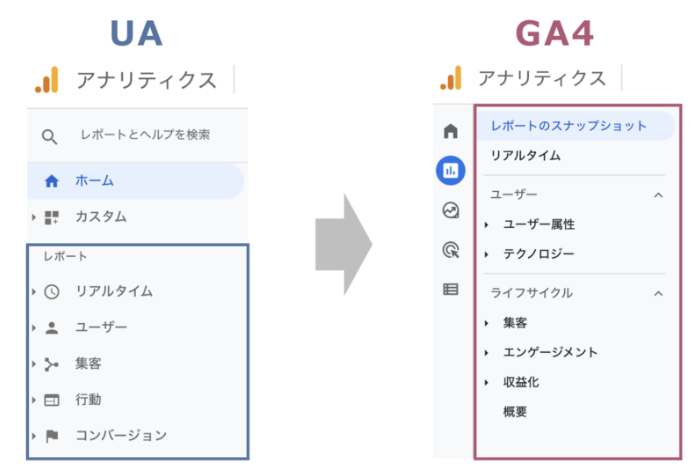Screen dimensions: 698x476
Task: Expand the テクノロジー item arrow
Action: pos(487,255)
